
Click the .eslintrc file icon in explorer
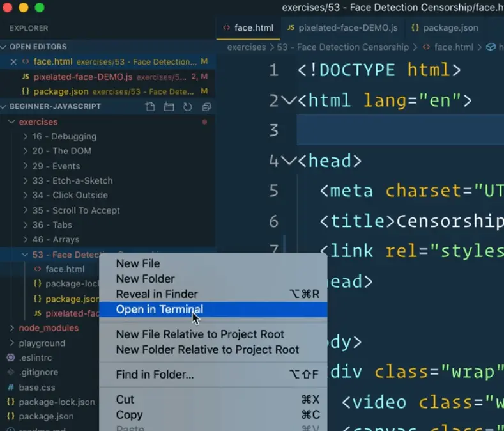coord(11,357)
